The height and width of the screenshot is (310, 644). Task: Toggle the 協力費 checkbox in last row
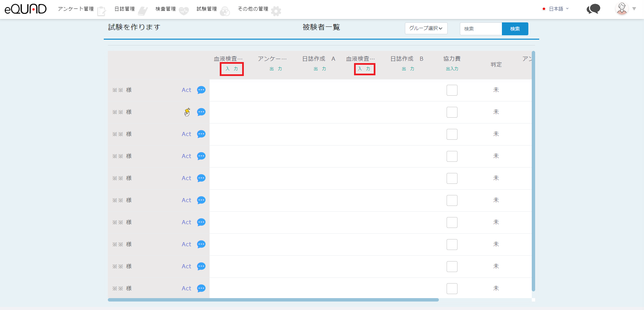(x=452, y=289)
